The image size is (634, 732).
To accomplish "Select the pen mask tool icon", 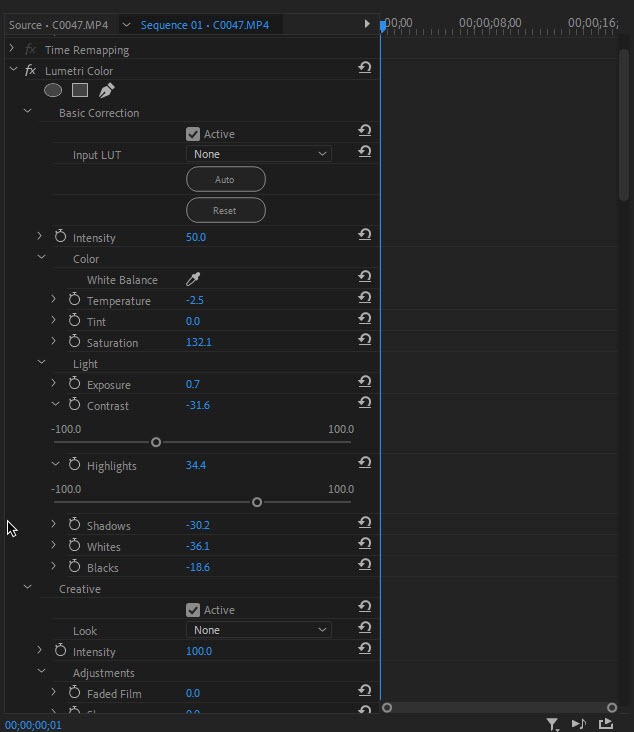I will click(x=107, y=91).
